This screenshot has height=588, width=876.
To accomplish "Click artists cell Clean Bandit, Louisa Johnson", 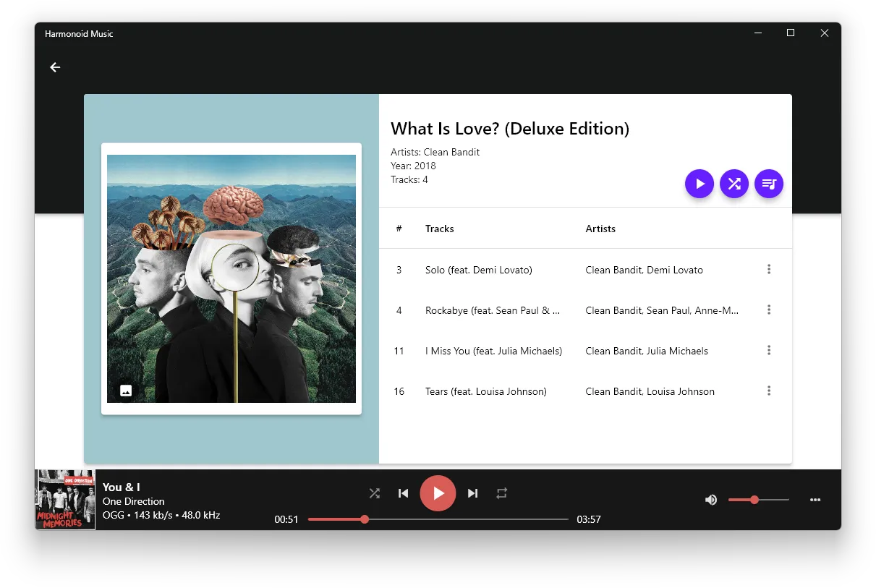I will (x=650, y=391).
